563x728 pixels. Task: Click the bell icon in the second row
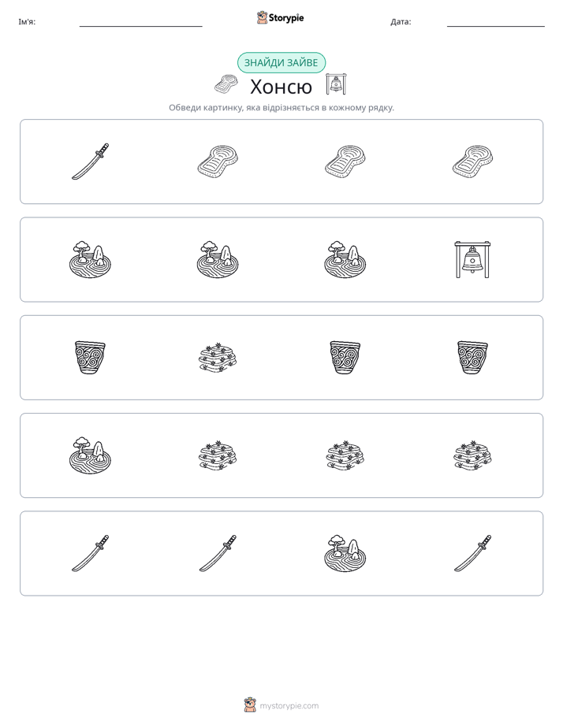coord(472,259)
